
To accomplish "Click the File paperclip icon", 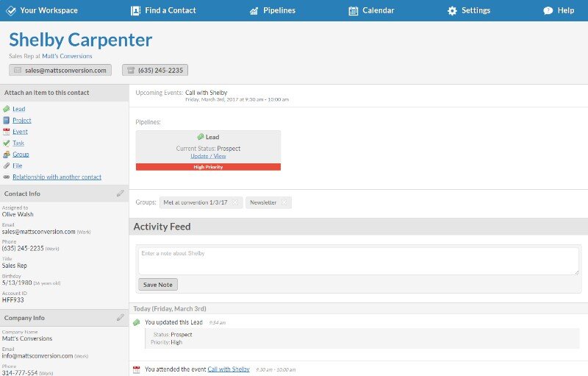I will [x=6, y=166].
